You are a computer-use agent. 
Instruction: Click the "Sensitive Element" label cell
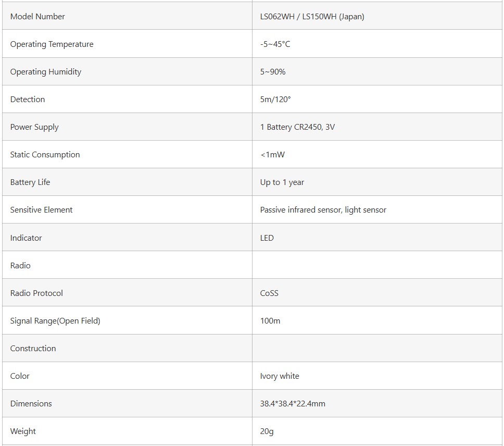pos(41,210)
